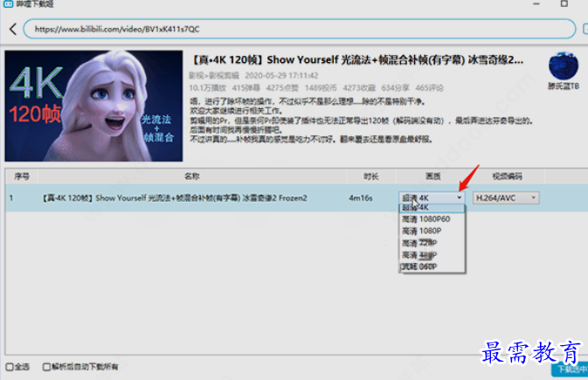This screenshot has height=380, width=588.
Task: Click the 视频编码 column header
Action: pos(507,176)
